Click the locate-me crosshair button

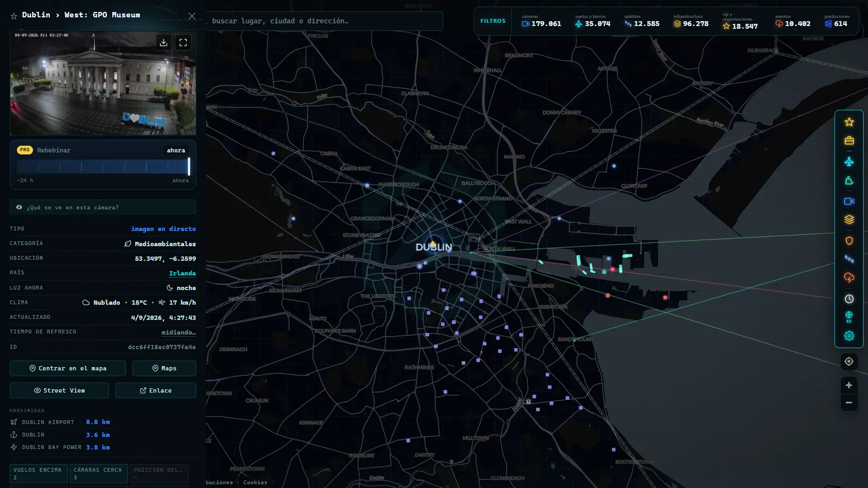[849, 361]
